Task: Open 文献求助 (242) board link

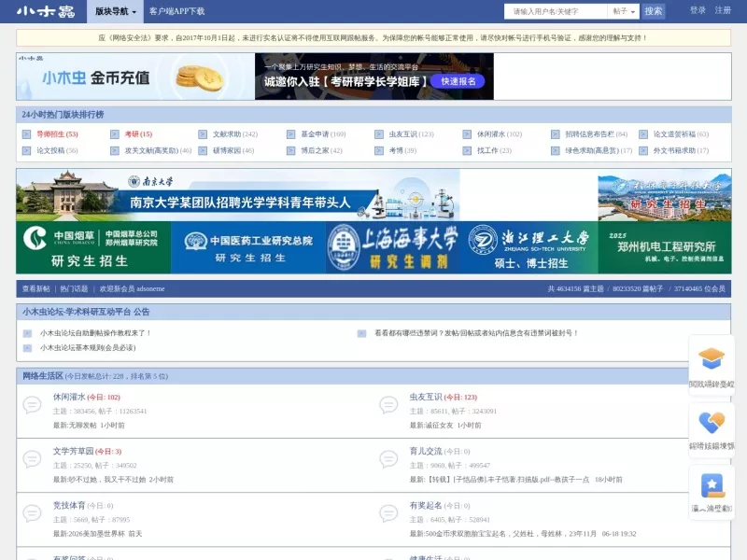Action: pyautogui.click(x=235, y=134)
